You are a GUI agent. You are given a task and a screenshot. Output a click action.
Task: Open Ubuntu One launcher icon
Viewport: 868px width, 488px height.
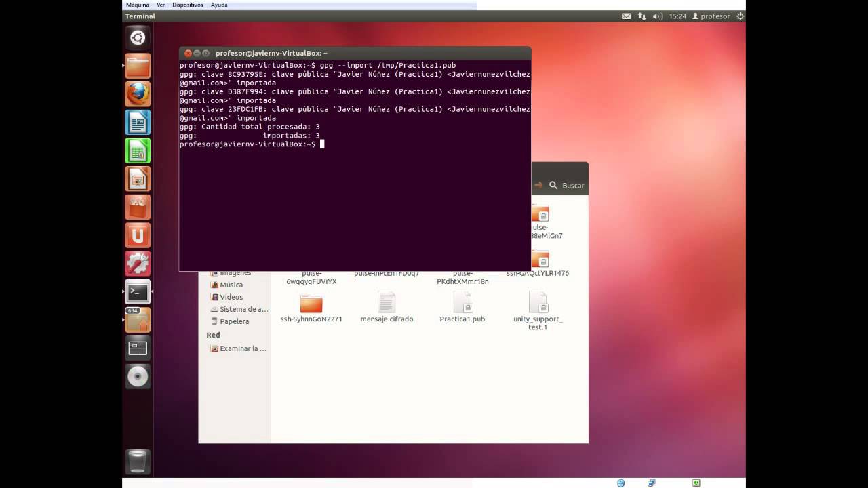(138, 235)
